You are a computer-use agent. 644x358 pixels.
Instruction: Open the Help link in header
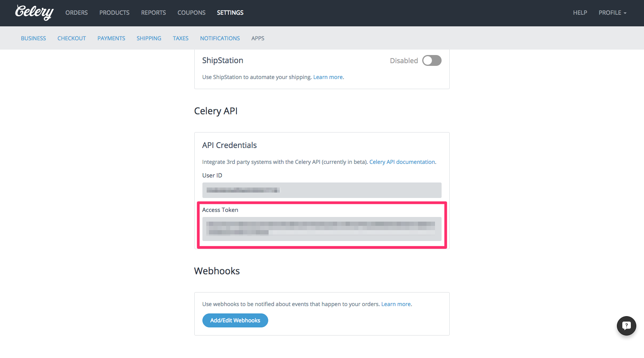point(580,13)
